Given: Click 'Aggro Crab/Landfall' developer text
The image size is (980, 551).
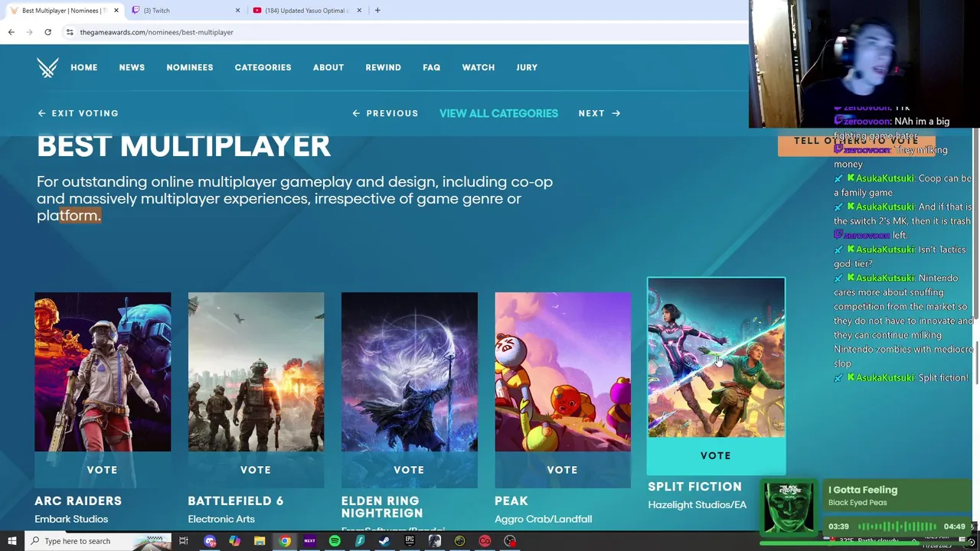Looking at the screenshot, I should pyautogui.click(x=544, y=519).
